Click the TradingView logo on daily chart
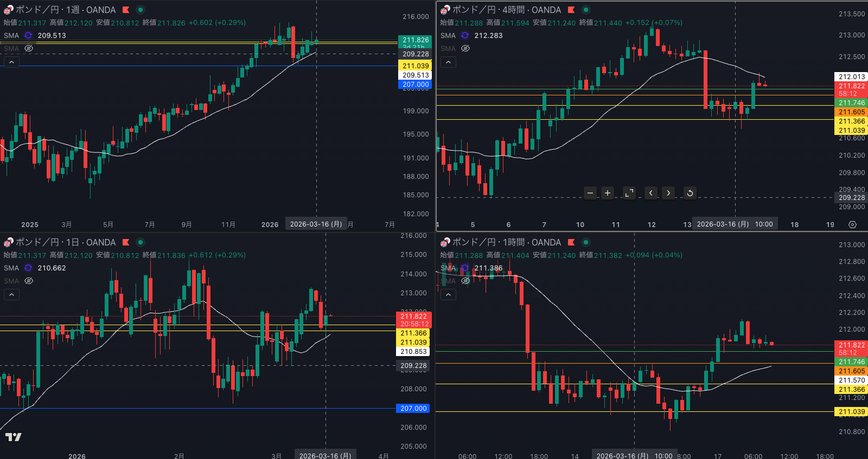Viewport: 868px width, 459px height. click(x=14, y=437)
